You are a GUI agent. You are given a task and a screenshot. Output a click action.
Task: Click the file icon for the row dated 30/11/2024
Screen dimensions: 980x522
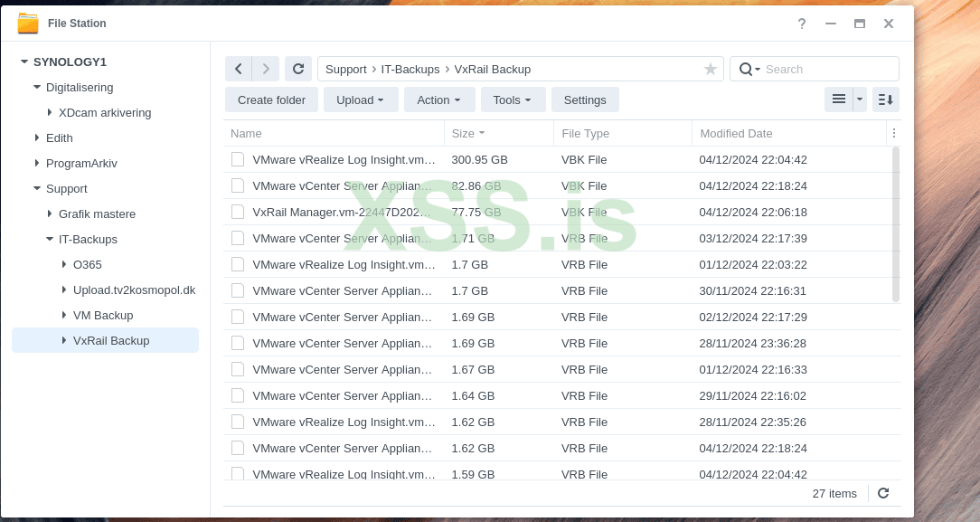click(238, 290)
